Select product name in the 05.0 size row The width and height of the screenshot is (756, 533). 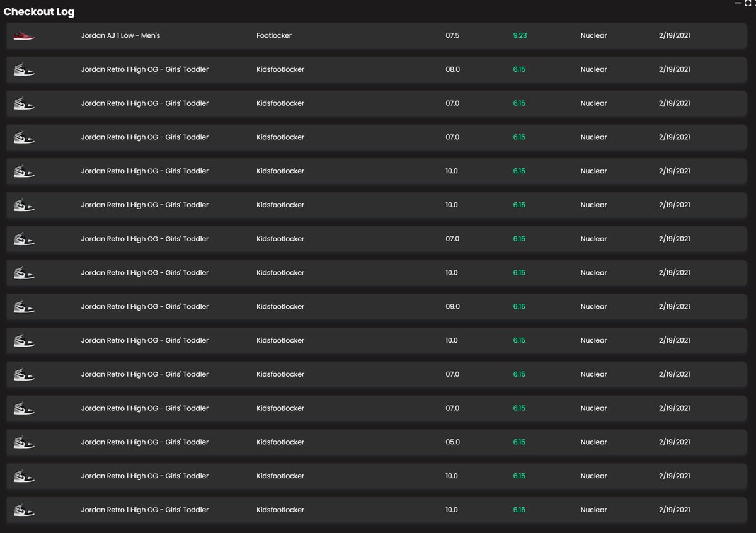[x=145, y=442]
